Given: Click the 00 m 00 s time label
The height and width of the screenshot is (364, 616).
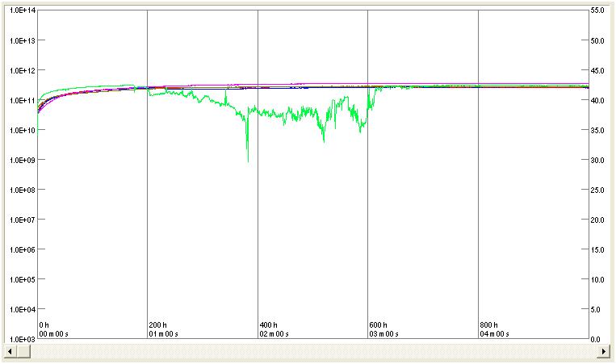Looking at the screenshot, I should (54, 334).
